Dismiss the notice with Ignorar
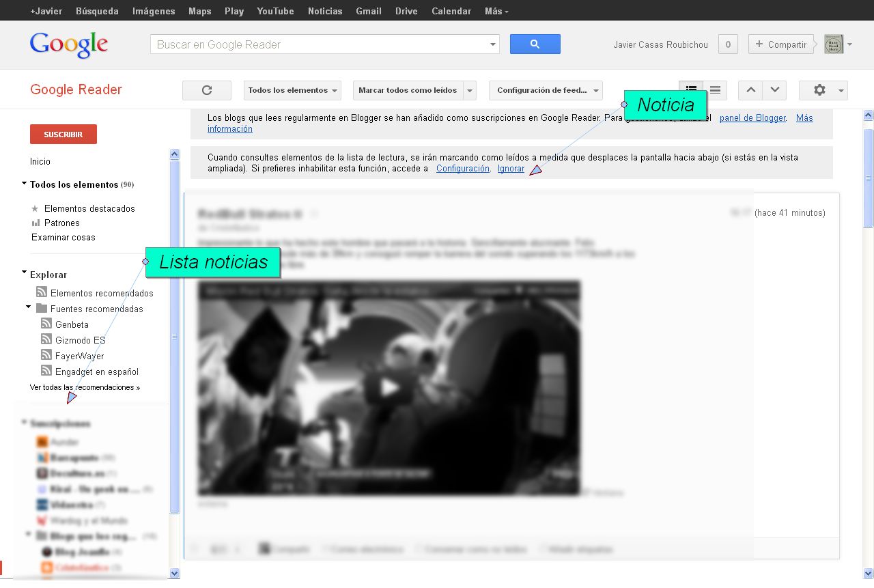Screen dimensions: 874x588 (511, 168)
